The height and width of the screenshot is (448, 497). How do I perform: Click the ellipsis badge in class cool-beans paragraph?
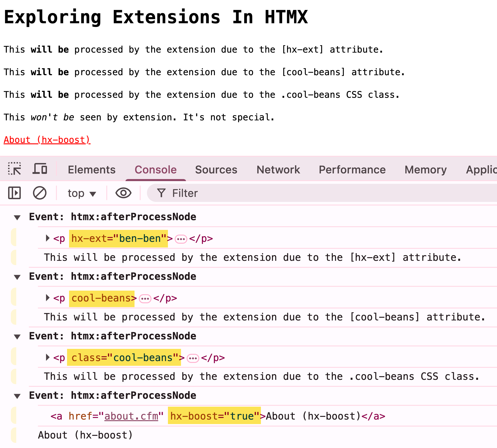[193, 358]
